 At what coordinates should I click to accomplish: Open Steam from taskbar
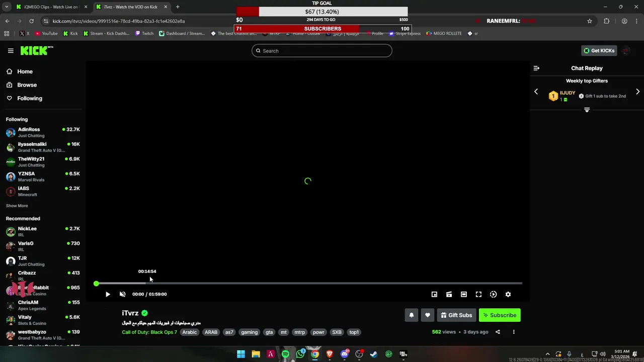click(x=374, y=354)
